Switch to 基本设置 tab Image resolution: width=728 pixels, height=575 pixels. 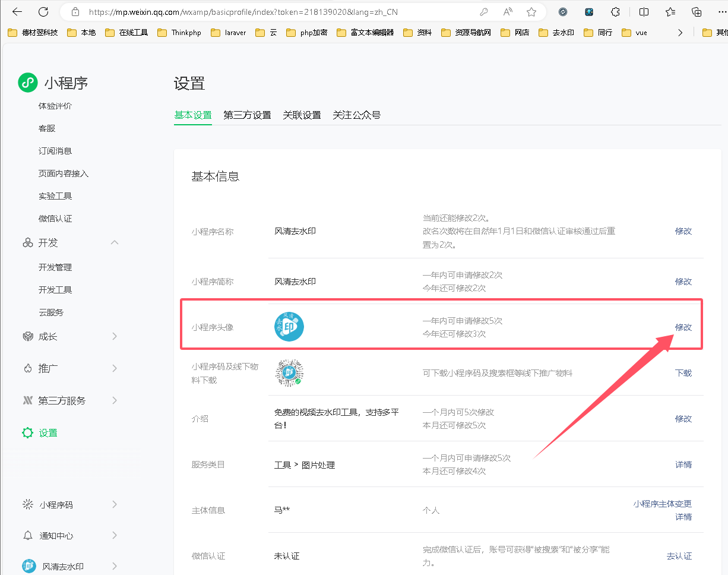pos(193,115)
